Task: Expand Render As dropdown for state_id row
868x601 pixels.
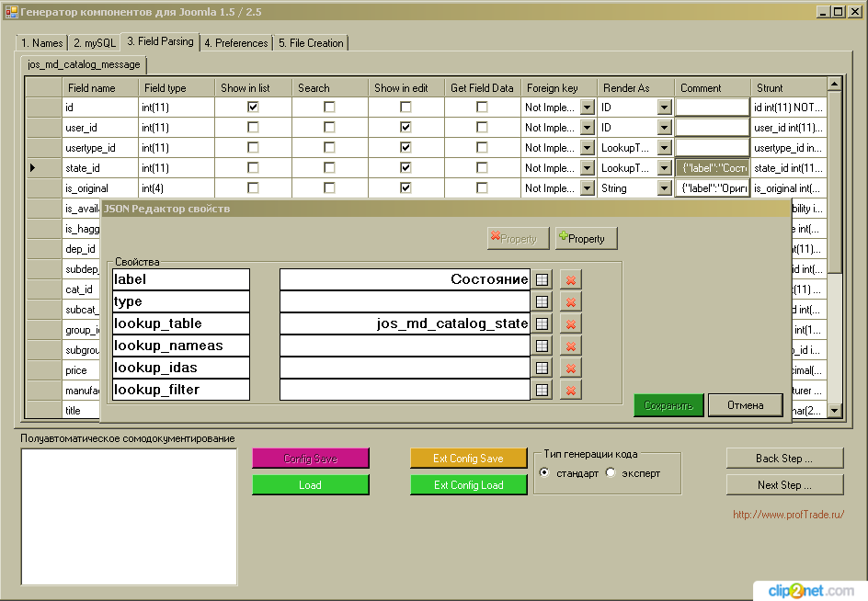Action: click(x=664, y=168)
